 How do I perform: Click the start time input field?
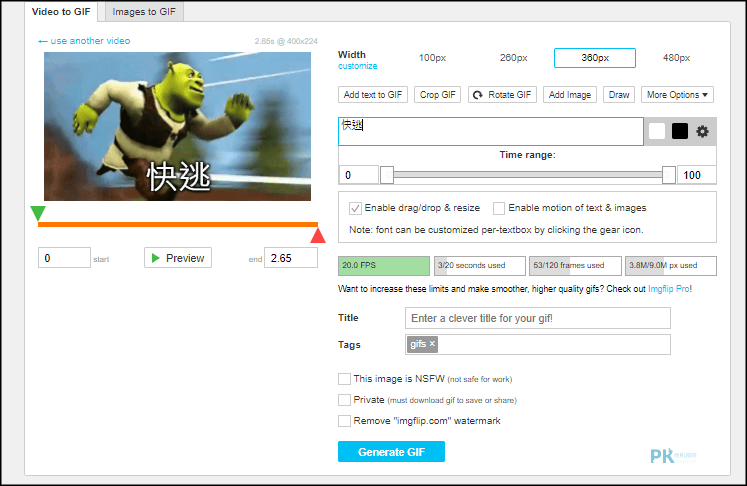pyautogui.click(x=64, y=258)
